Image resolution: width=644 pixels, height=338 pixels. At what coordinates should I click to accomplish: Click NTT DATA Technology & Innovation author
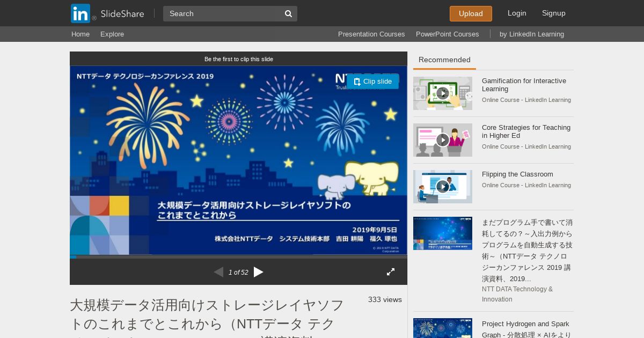click(517, 294)
